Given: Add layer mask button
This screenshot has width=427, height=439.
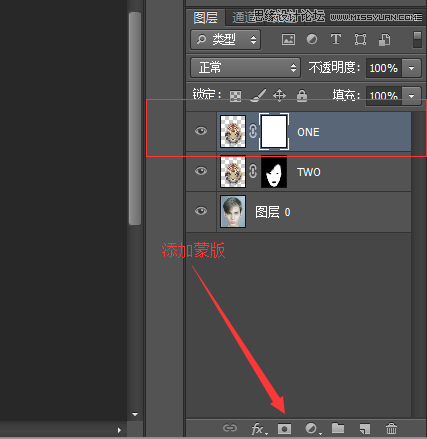Looking at the screenshot, I should [x=284, y=429].
